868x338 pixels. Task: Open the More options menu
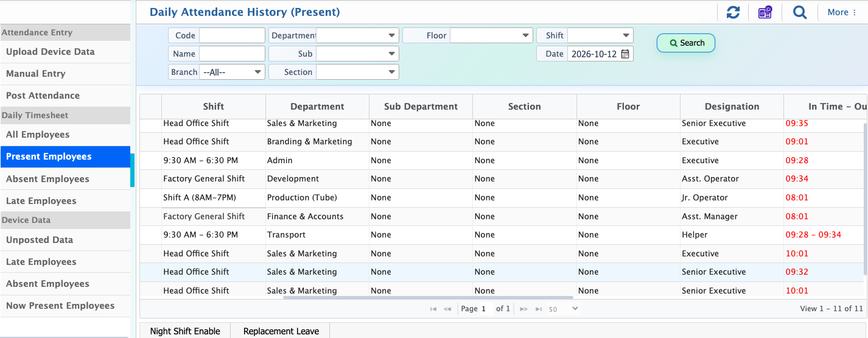tap(842, 12)
